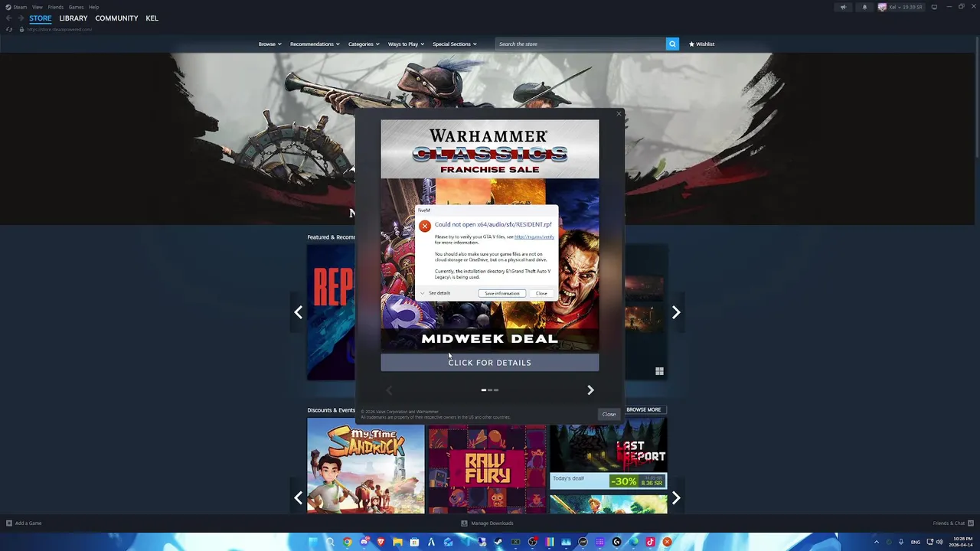Image resolution: width=980 pixels, height=551 pixels.
Task: Click the BROWSE MORE button
Action: (x=643, y=409)
